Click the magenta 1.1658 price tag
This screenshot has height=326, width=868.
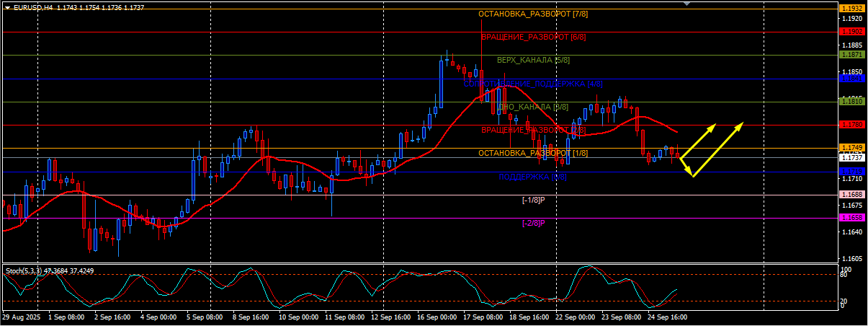[x=852, y=217]
